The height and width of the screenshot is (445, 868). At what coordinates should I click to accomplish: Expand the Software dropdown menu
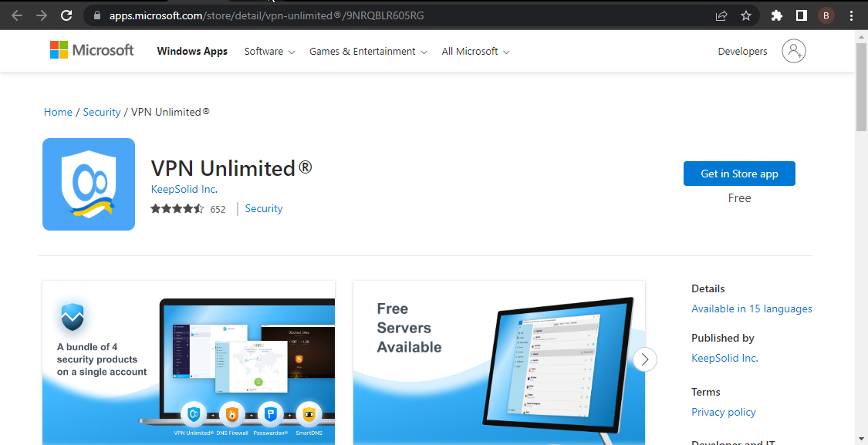tap(269, 52)
